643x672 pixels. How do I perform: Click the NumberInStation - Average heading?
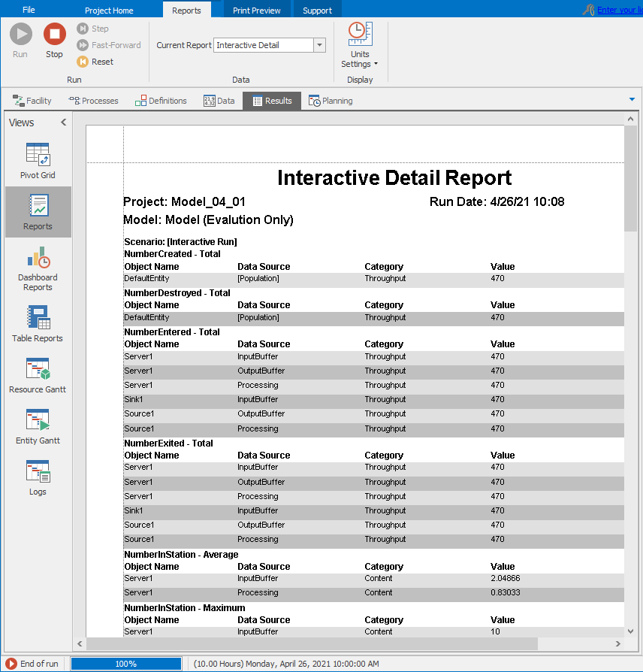coord(181,555)
